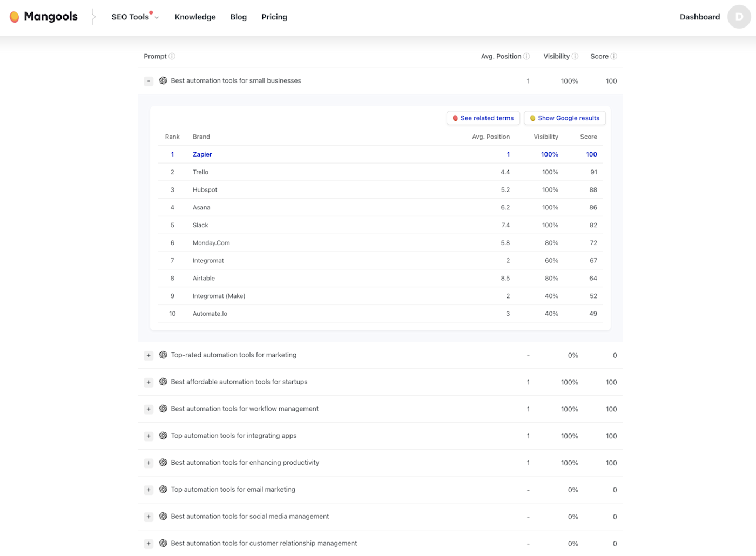Viewport: 756px width, 556px height.
Task: Click ChatGPT icon beside marketing tools prompt
Action: point(163,355)
